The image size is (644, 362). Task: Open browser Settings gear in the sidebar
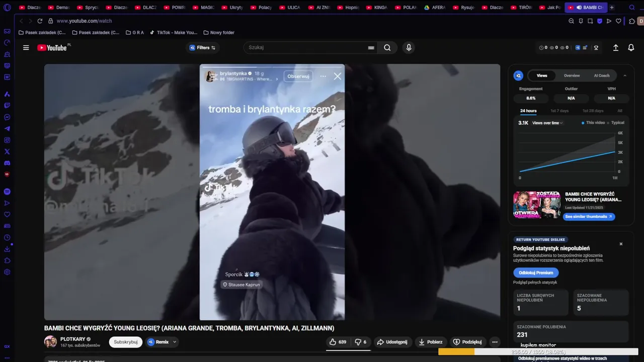click(7, 272)
